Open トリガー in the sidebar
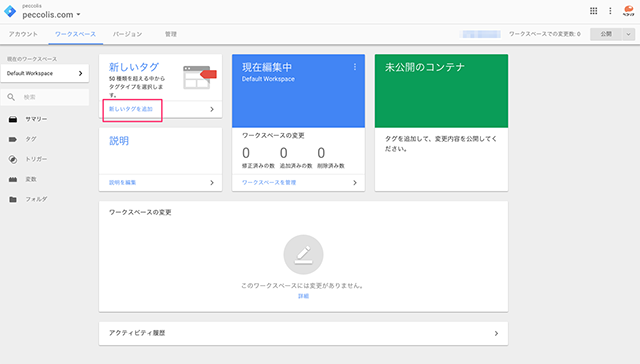This screenshot has width=640, height=364. 36,159
